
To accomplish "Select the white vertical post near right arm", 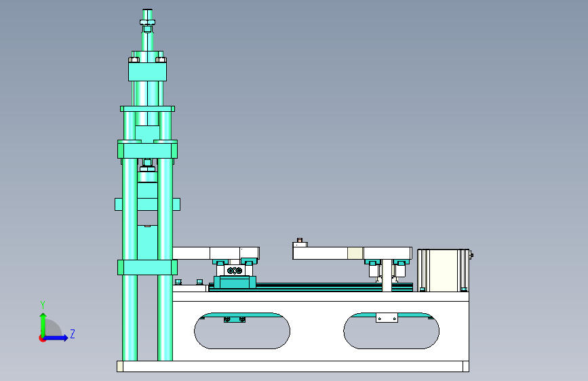I will click(x=387, y=275).
